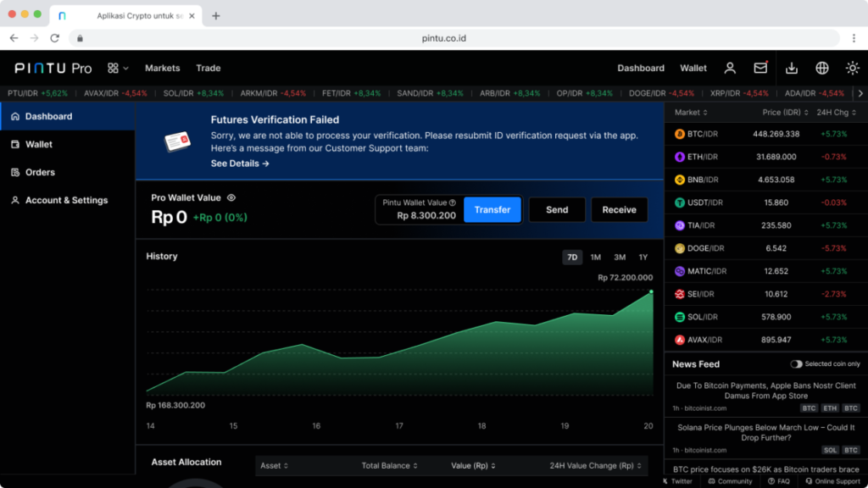The width and height of the screenshot is (868, 488).
Task: Toggle Pro Wallet Value visibility eye
Action: pyautogui.click(x=231, y=197)
